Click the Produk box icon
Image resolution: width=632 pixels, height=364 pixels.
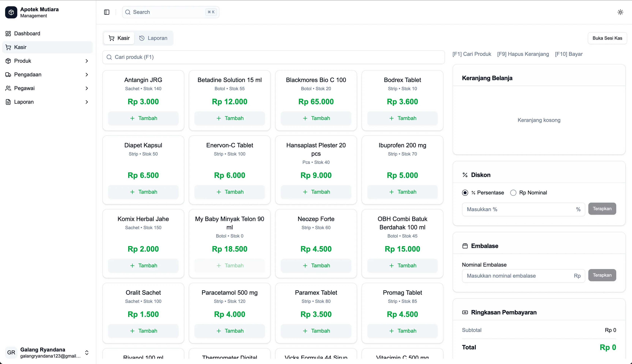click(8, 61)
